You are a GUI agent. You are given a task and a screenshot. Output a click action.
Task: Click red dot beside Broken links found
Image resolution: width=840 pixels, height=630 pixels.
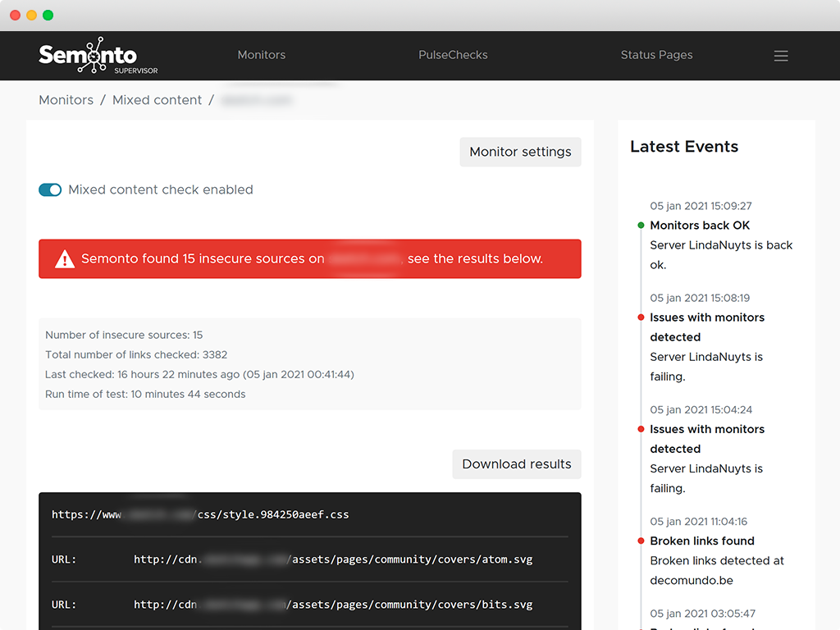(x=641, y=541)
